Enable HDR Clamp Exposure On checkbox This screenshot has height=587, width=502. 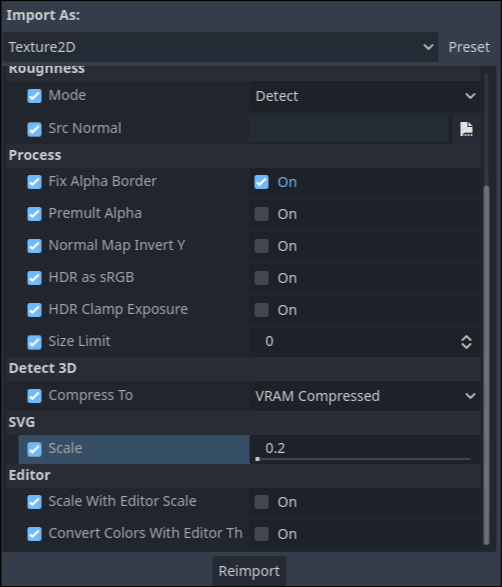(x=261, y=310)
